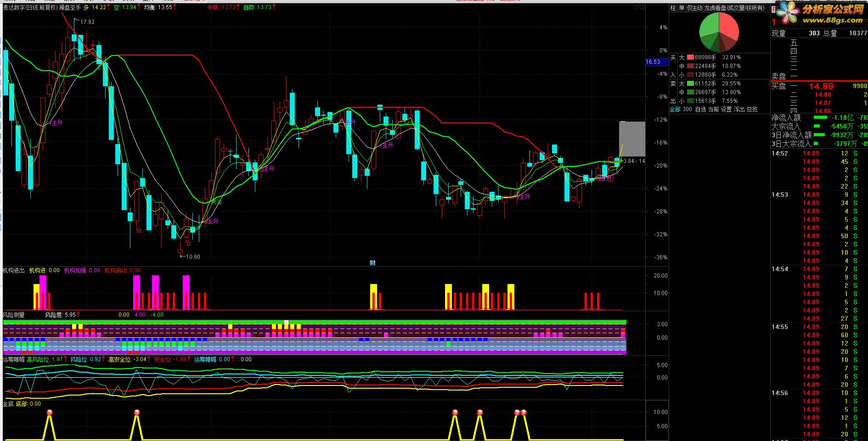The image size is (868, 441).
Task: Click the blue 财 finance marker below chart
Action: coord(372,263)
